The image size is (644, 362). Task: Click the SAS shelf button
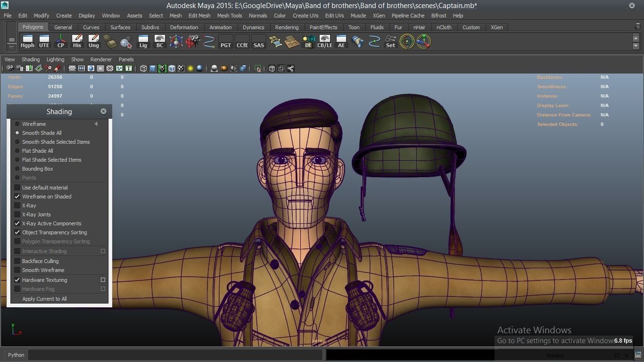pyautogui.click(x=259, y=41)
